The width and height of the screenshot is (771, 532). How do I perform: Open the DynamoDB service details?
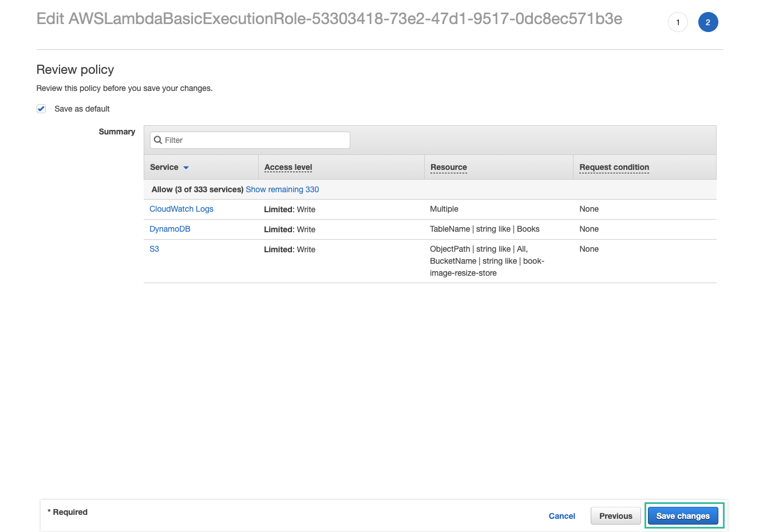pos(170,229)
